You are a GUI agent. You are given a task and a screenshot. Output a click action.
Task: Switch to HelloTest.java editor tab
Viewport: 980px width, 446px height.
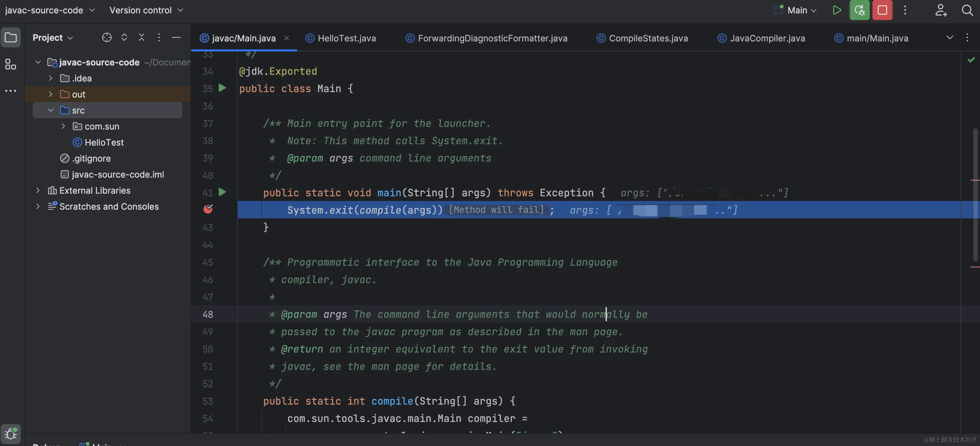[x=346, y=38]
